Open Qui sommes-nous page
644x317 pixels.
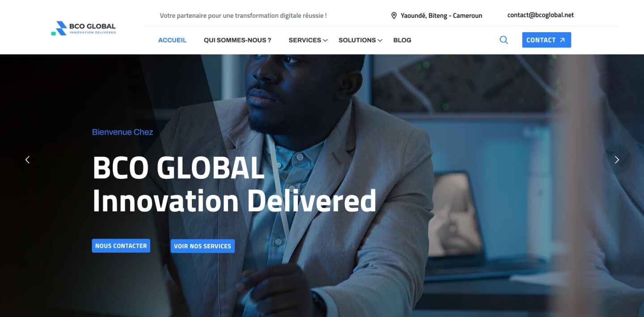pyautogui.click(x=237, y=40)
